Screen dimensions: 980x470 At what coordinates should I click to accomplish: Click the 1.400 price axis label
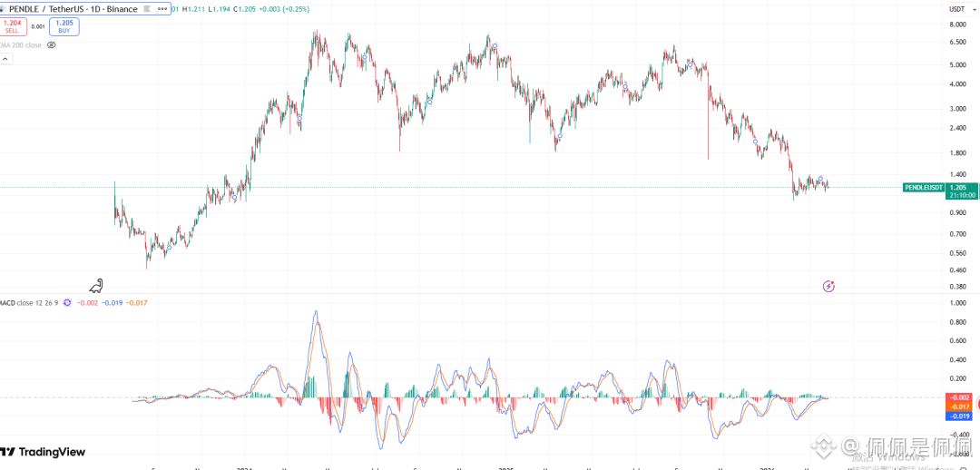[x=957, y=175]
